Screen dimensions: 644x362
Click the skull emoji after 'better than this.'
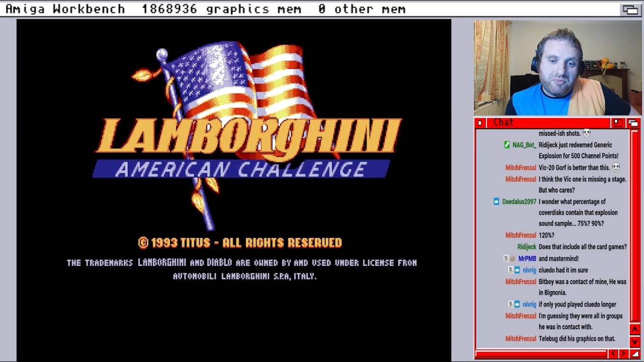point(616,167)
